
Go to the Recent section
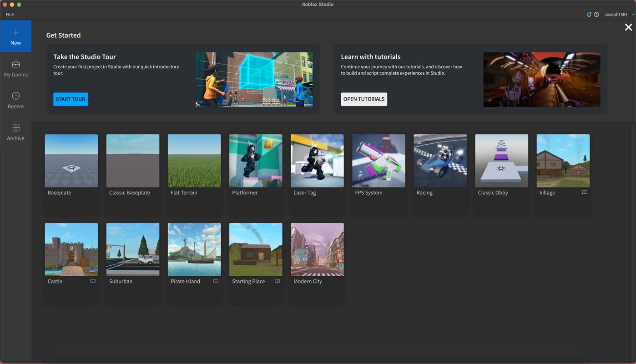point(15,100)
